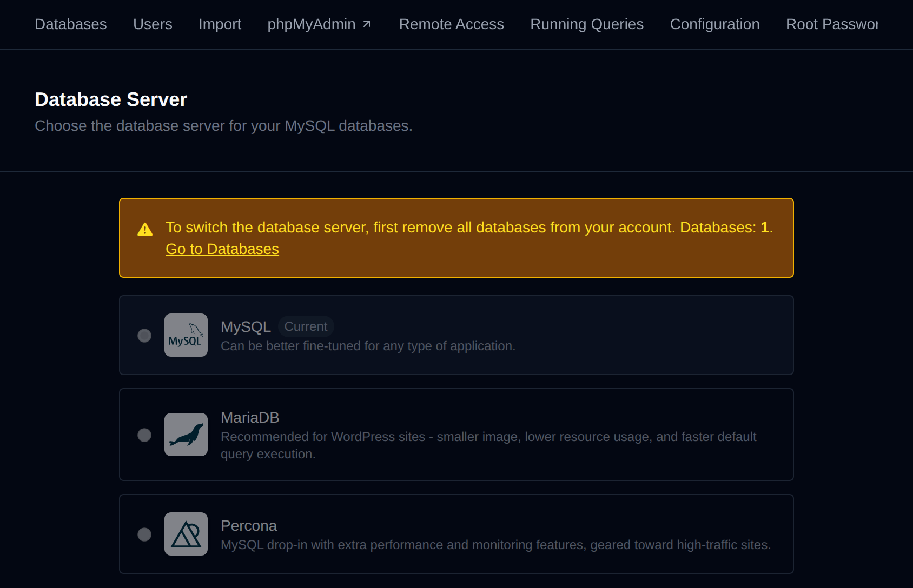Open the phpMyAdmin tab

click(319, 24)
